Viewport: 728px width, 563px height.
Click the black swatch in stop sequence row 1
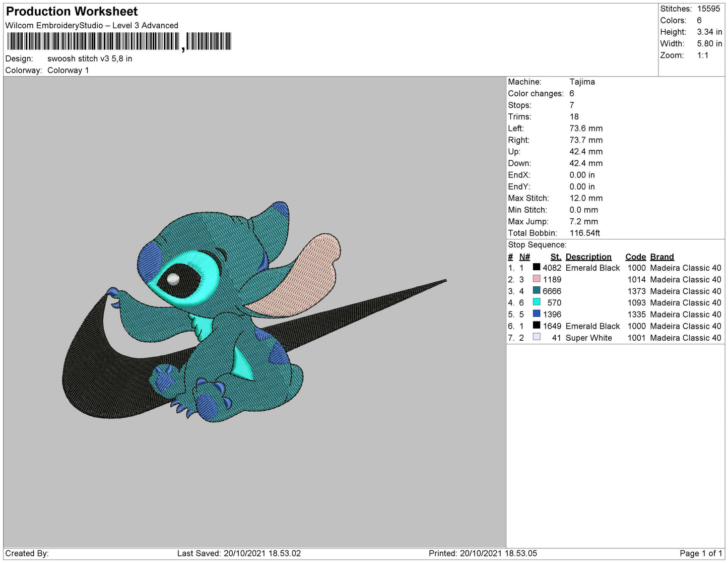click(537, 267)
